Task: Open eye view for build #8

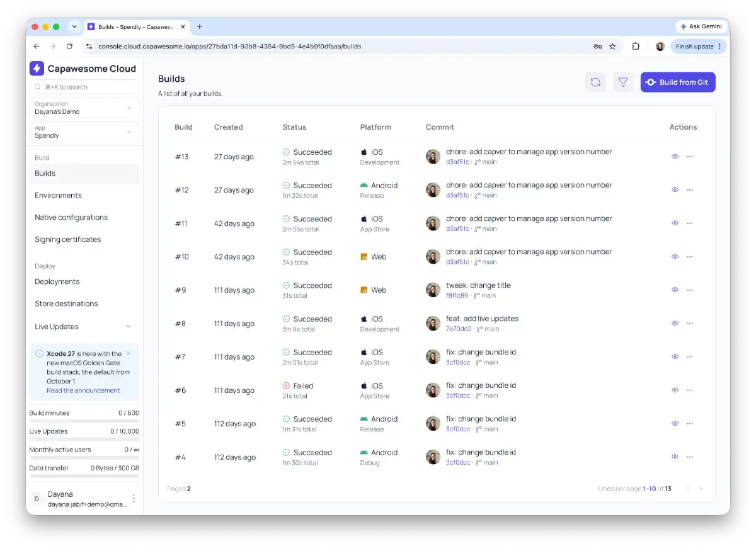Action: [x=675, y=323]
